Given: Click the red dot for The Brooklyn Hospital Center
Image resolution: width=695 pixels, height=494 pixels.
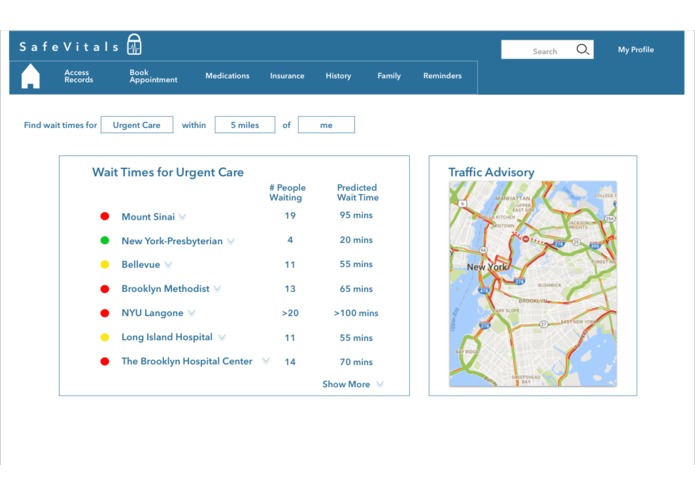Looking at the screenshot, I should pos(105,362).
